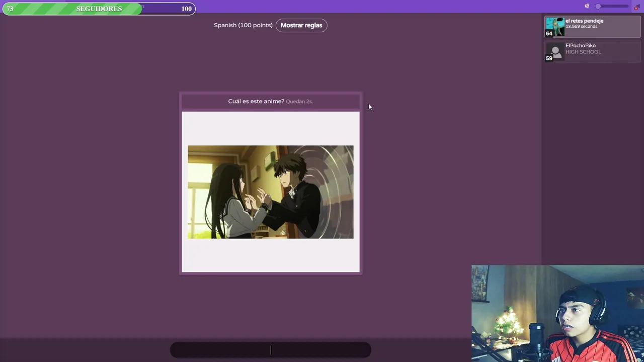Focus the answer input field at bottom

coord(271,350)
